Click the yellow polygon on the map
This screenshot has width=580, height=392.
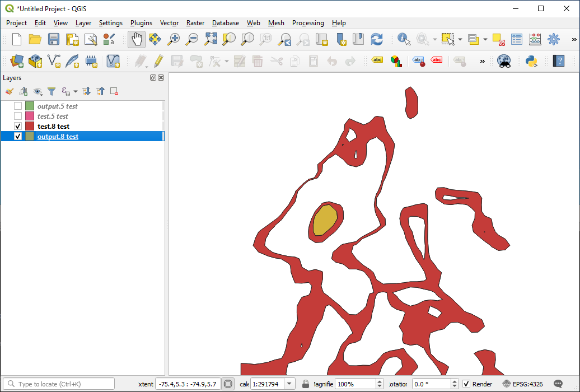click(324, 220)
